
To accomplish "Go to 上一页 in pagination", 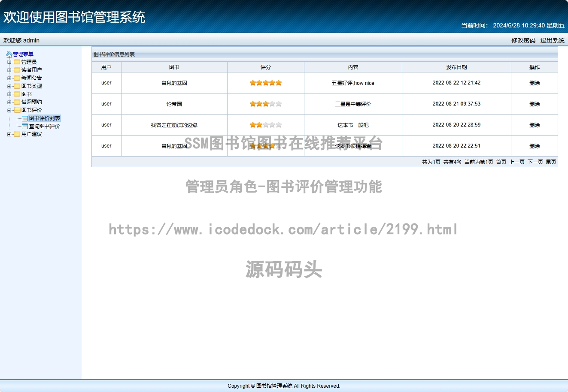I will coord(517,162).
